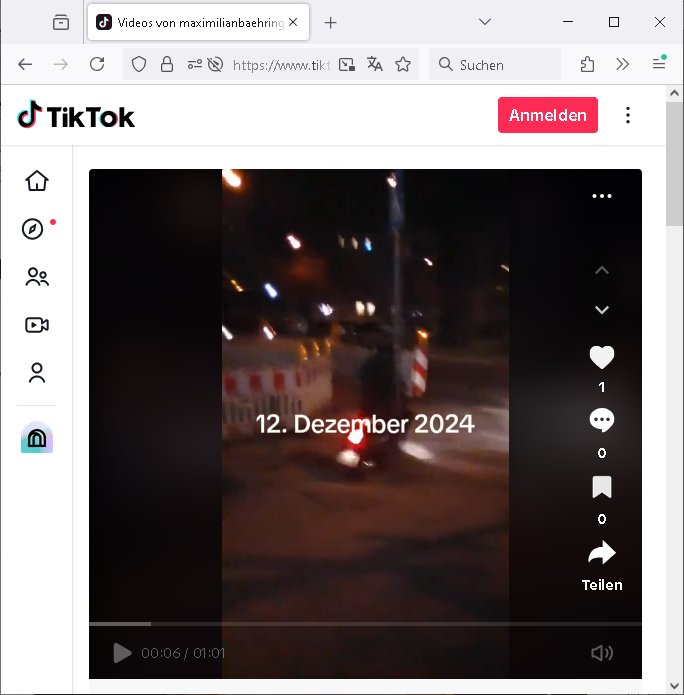
Task: Open list all tabs dropdown arrow
Action: coord(485,22)
